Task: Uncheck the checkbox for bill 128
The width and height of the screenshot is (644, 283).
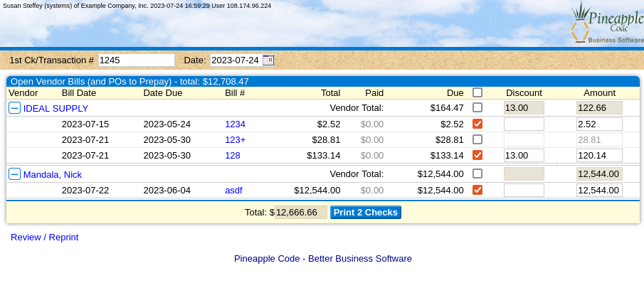Action: (x=477, y=155)
